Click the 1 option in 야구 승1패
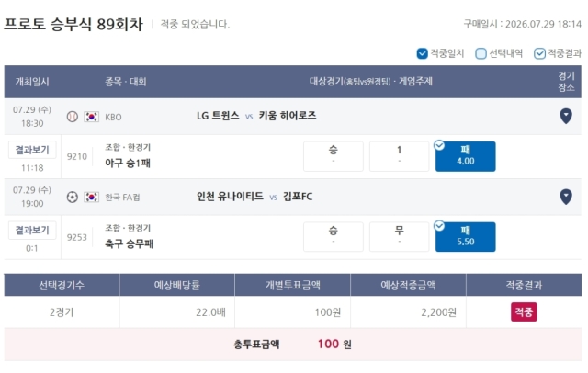 tap(399, 156)
